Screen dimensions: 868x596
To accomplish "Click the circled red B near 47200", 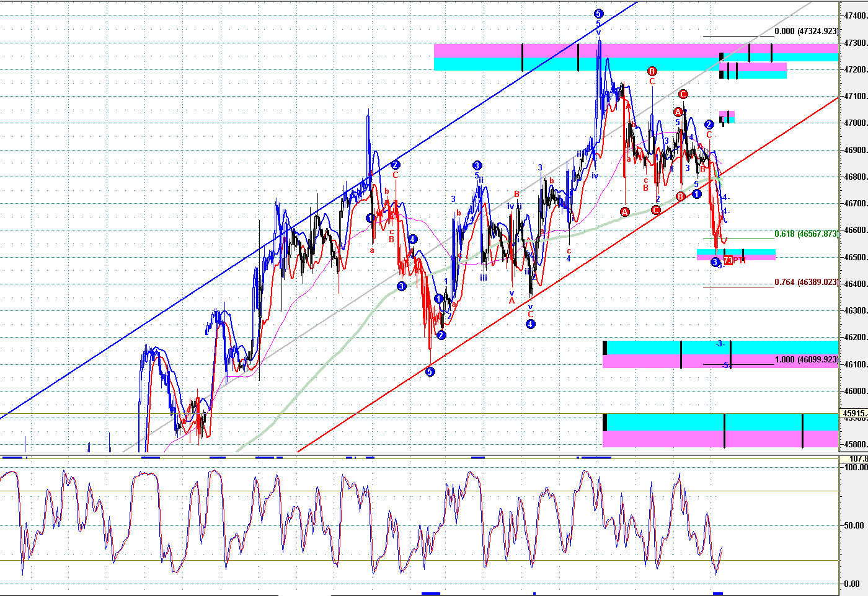I will [652, 71].
